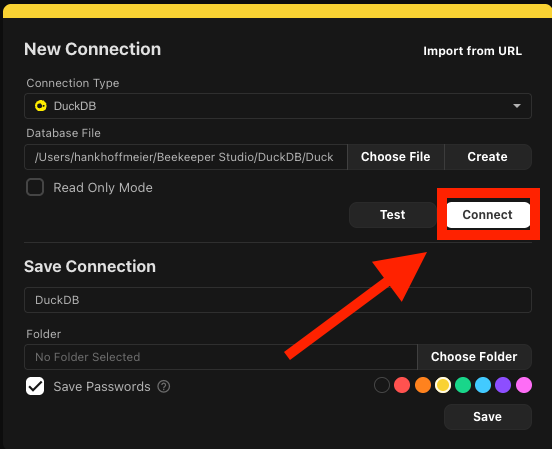
Task: Click the Database File path field
Action: 186,157
